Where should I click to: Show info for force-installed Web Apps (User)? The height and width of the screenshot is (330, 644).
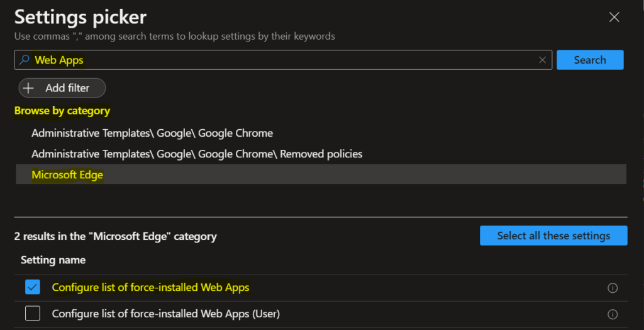pyautogui.click(x=613, y=314)
